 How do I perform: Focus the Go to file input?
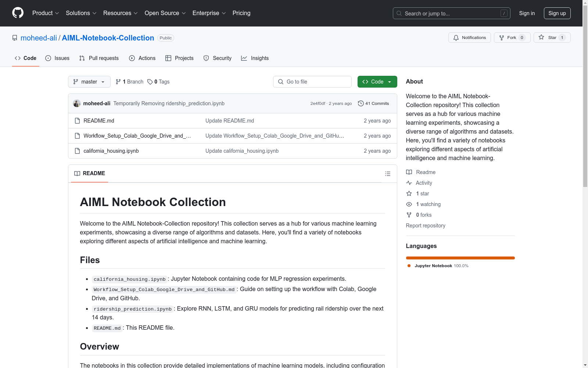(312, 82)
